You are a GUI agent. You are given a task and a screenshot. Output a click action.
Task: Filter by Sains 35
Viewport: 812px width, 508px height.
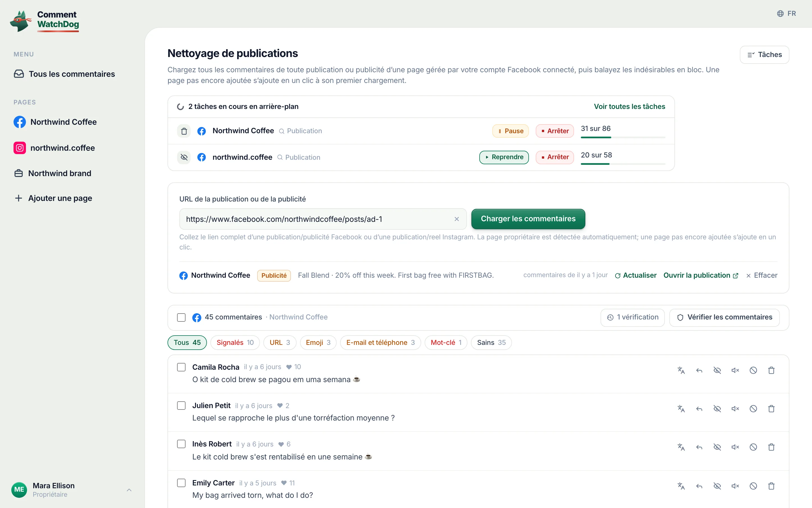point(491,343)
